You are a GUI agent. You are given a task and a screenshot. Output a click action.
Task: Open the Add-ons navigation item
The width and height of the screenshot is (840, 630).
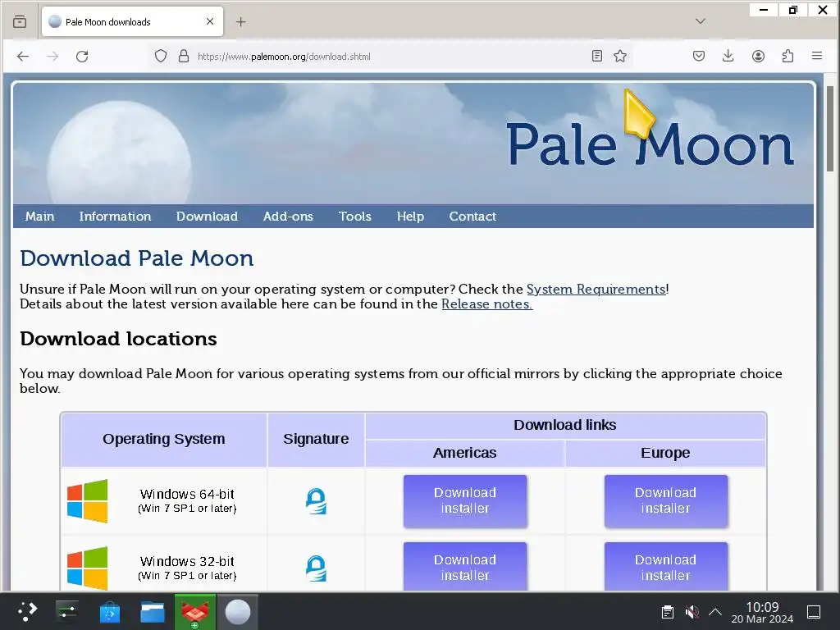pyautogui.click(x=288, y=217)
